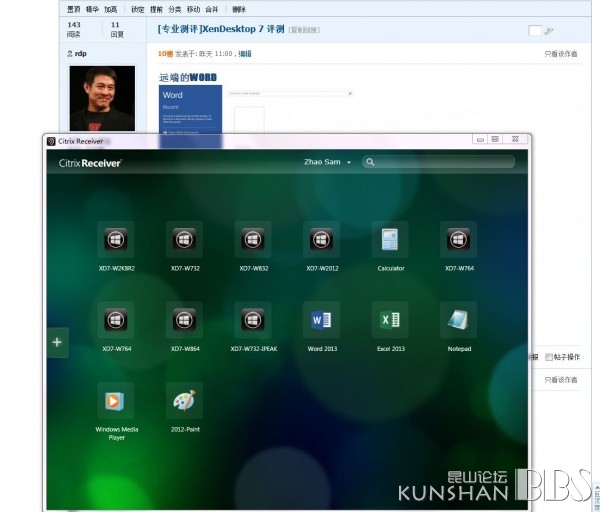Screen dimensions: 600x512
Task: Minimize the Citrix Receiver window
Action: click(480, 139)
